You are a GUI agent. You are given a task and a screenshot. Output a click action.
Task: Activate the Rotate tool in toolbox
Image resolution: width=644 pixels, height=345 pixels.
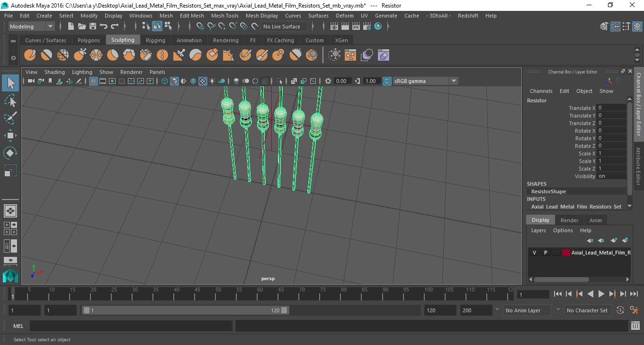click(x=10, y=153)
